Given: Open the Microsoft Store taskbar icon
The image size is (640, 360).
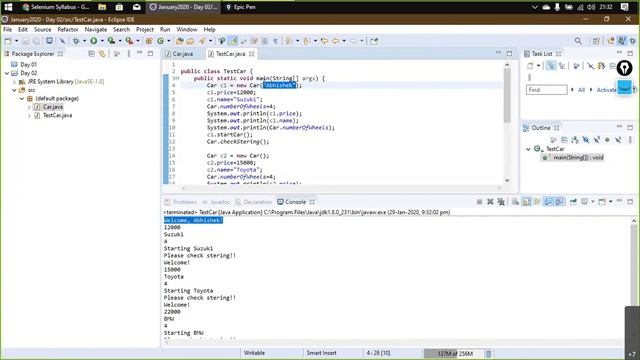Looking at the screenshot, I should pos(119,7).
